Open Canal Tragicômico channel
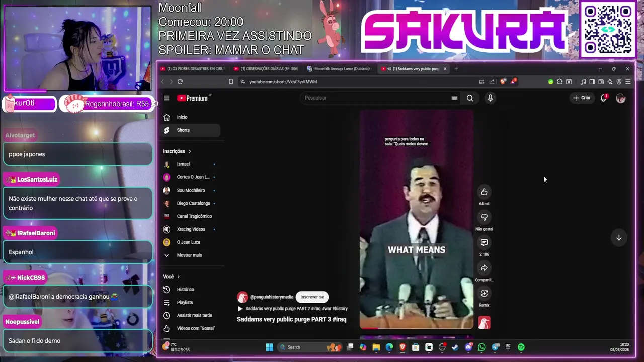 [191, 216]
